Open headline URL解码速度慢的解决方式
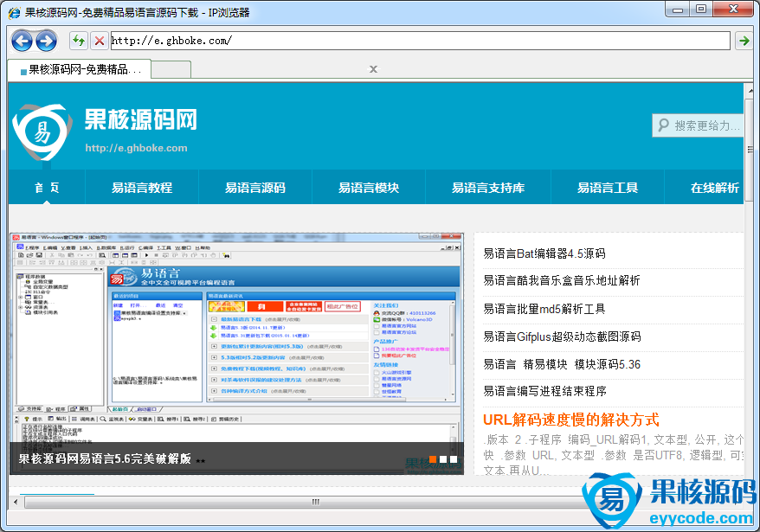 (571, 420)
